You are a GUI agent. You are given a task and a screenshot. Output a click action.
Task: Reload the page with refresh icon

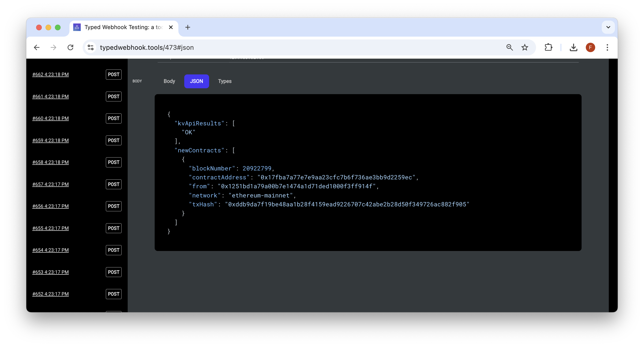click(x=70, y=47)
